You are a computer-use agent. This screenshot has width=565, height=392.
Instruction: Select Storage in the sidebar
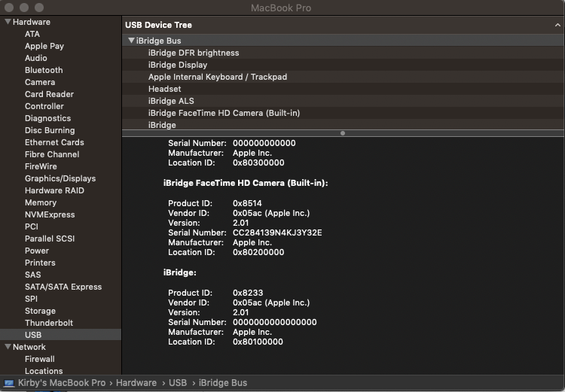coord(40,311)
